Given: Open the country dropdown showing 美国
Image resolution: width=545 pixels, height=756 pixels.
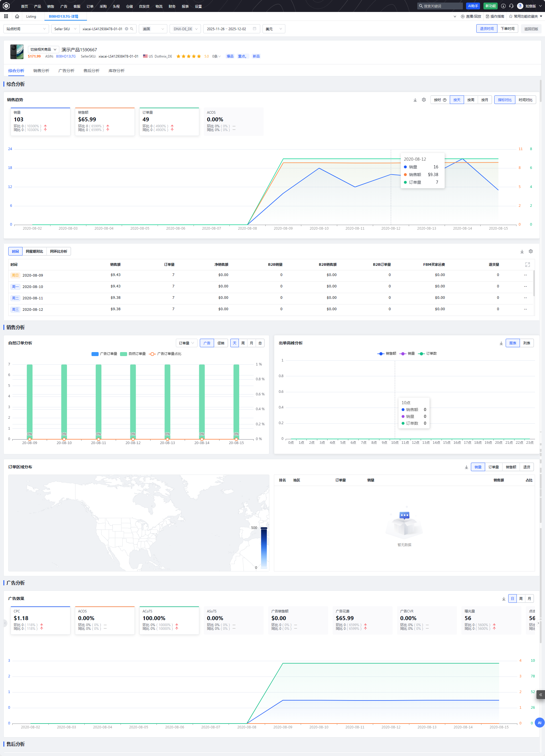Looking at the screenshot, I should (153, 29).
